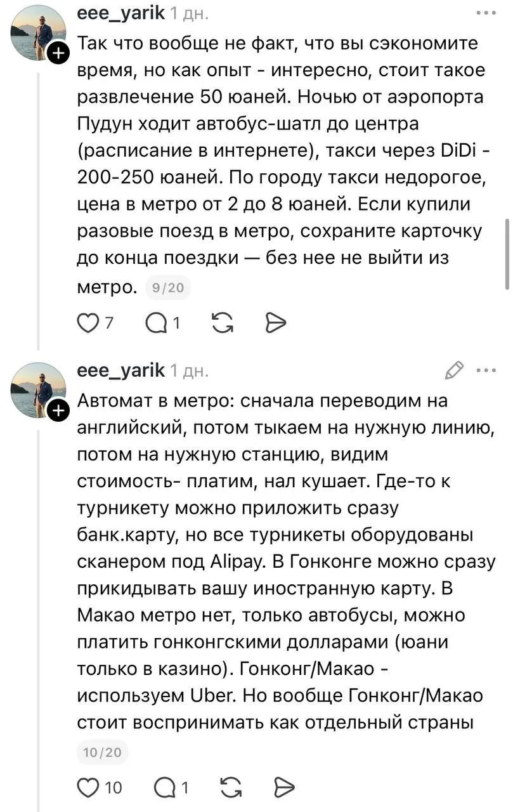Tap the 9/20 thread counter badge
This screenshot has height=812, width=513.
(168, 289)
